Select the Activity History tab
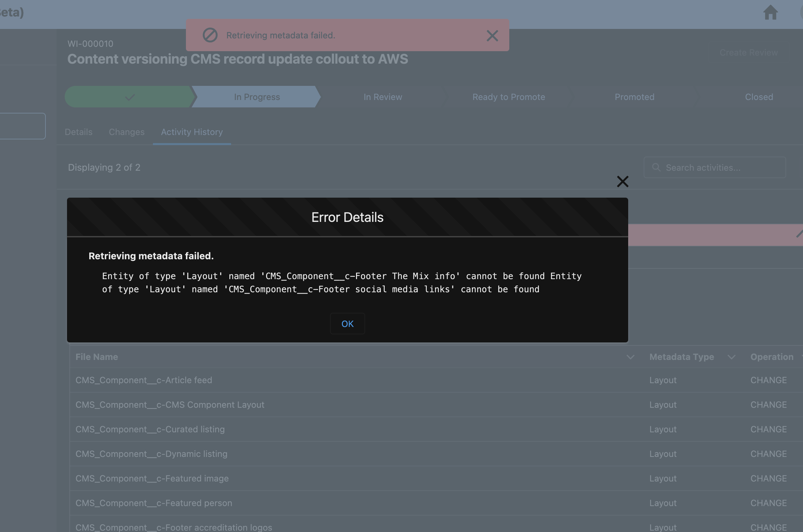 [192, 132]
